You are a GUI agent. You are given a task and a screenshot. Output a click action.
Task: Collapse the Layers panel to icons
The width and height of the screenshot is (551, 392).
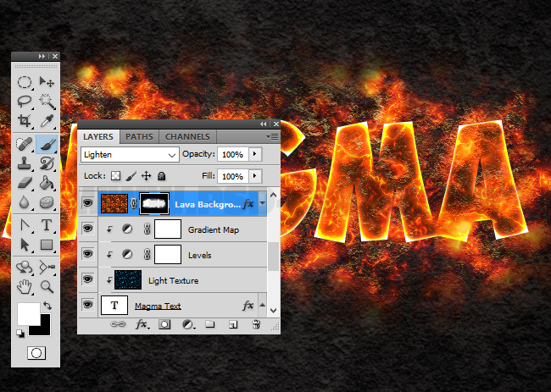point(263,124)
